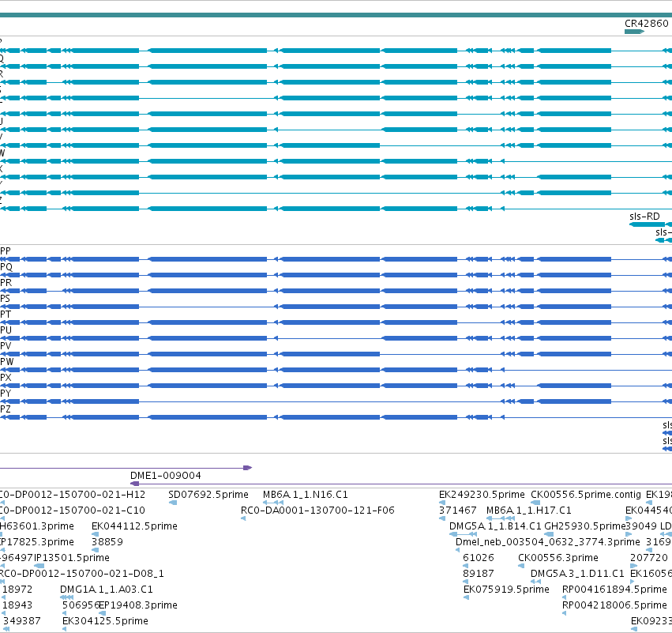Click the PZ protein track label
Screen dimensions: 672x633
(6, 409)
